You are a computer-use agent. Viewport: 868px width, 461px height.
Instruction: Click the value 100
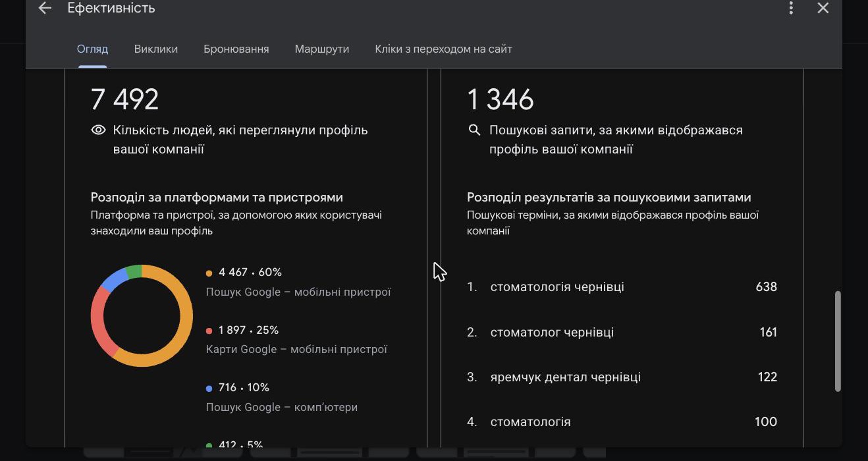pos(766,422)
